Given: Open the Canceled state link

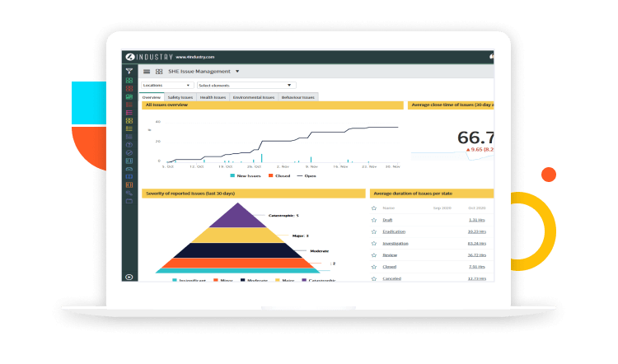Looking at the screenshot, I should point(391,278).
